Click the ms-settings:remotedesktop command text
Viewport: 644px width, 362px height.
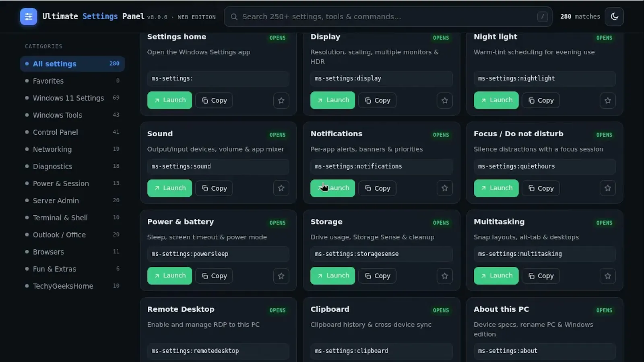(x=195, y=351)
